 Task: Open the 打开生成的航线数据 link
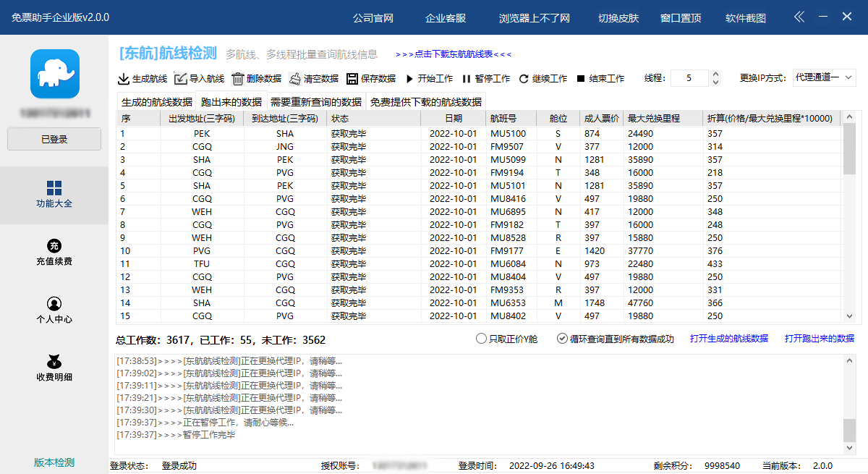[729, 339]
